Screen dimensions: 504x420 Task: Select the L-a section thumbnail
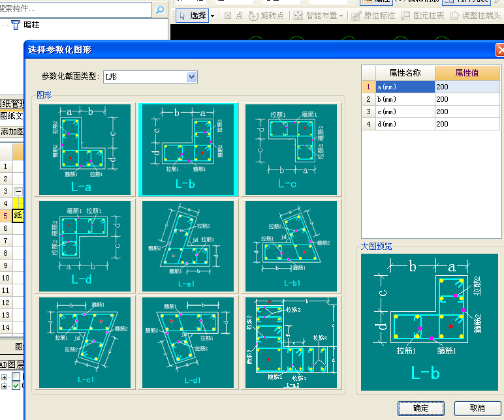[85, 149]
